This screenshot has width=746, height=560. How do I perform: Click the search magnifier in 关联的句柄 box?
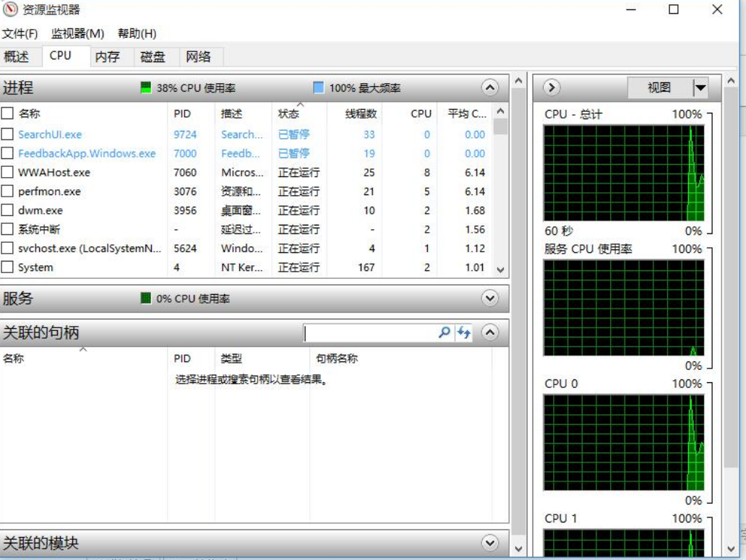445,332
